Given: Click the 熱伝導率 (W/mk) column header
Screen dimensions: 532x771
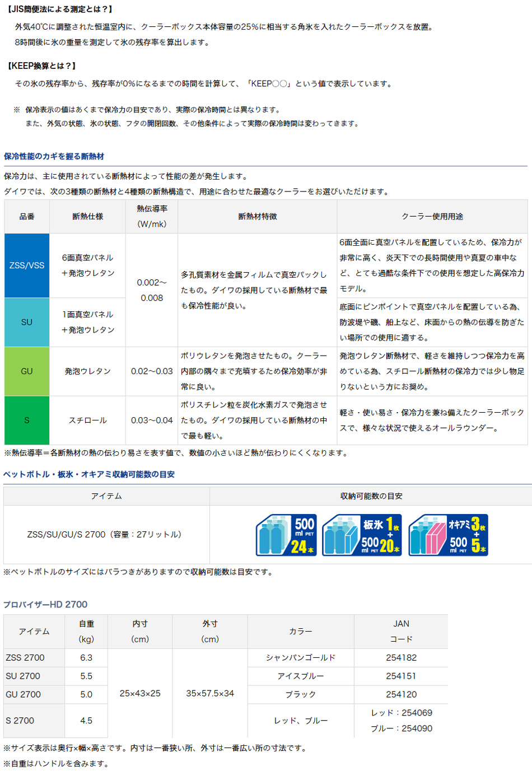Looking at the screenshot, I should click(152, 217).
